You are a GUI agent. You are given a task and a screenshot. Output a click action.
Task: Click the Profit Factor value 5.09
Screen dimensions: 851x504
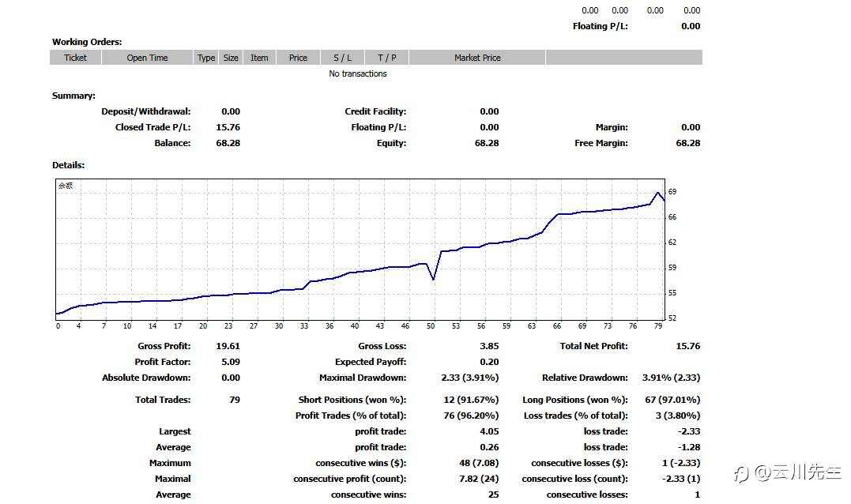coord(231,361)
